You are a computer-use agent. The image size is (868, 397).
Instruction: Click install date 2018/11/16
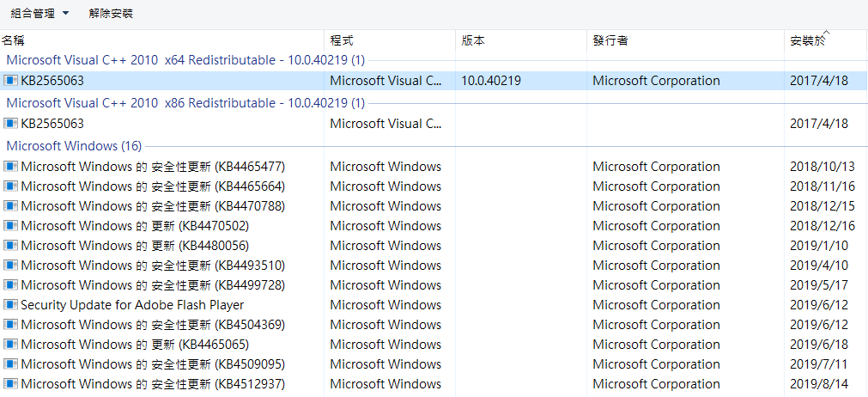(x=822, y=186)
